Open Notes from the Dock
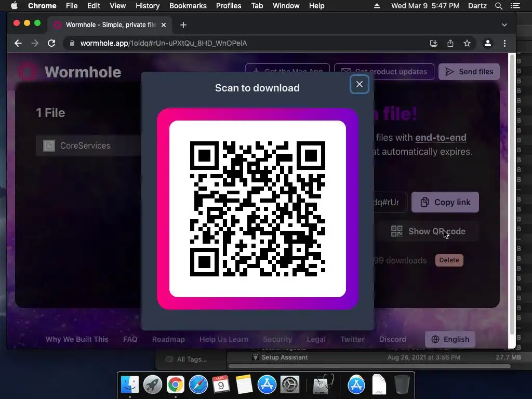Viewport: 532px width, 399px height. (x=244, y=384)
